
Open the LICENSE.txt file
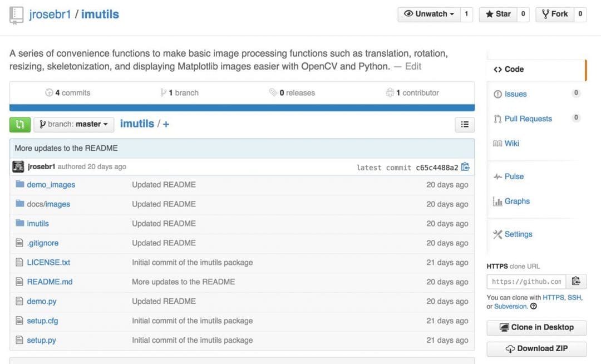point(48,263)
